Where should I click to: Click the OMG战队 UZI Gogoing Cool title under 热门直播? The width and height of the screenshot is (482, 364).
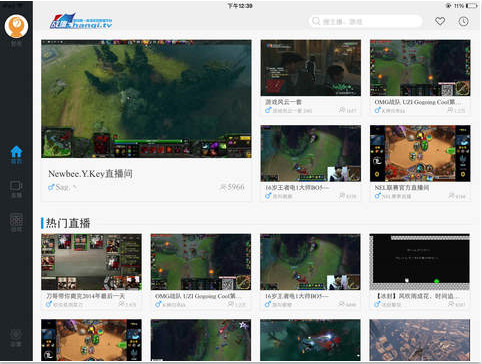pos(198,296)
